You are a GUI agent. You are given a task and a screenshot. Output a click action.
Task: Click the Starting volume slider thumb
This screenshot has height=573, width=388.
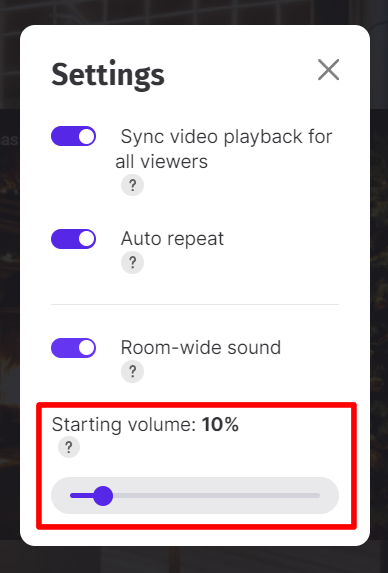tap(103, 496)
